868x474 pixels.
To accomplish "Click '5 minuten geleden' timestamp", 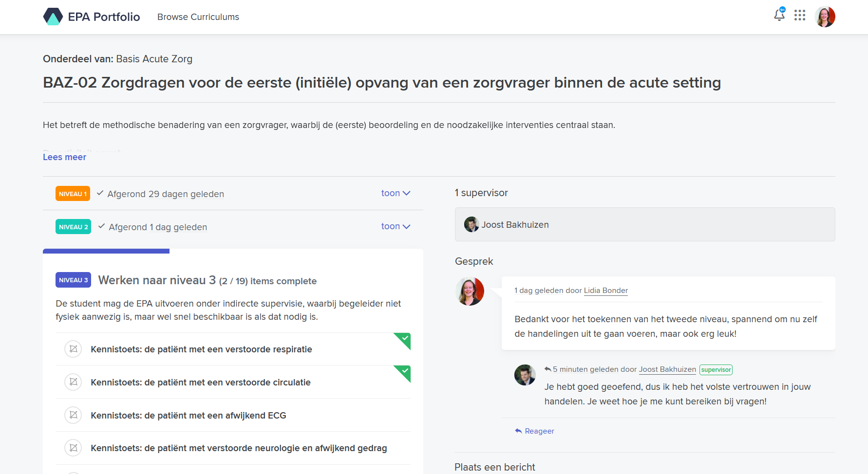I will point(585,369).
